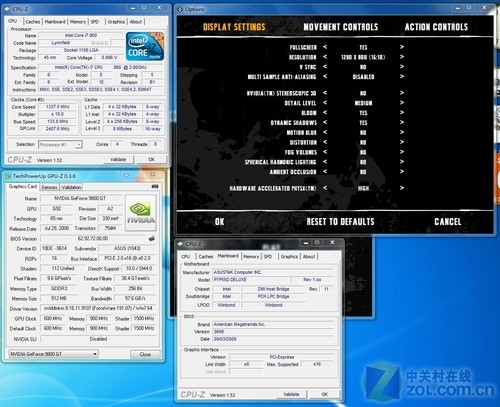Viewport: 500px width, 407px height.
Task: Click Validate in lower CPU-Z window
Action: [x=291, y=394]
